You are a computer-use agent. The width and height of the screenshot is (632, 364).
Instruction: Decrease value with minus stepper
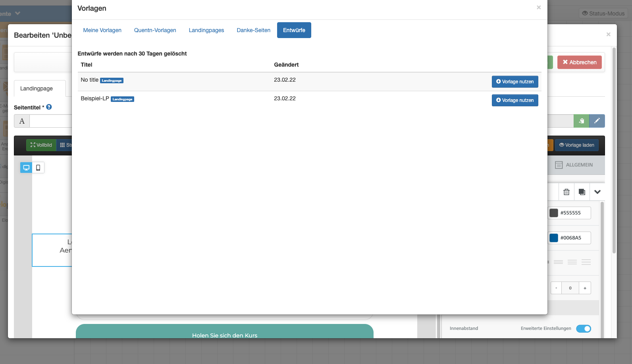tap(556, 288)
